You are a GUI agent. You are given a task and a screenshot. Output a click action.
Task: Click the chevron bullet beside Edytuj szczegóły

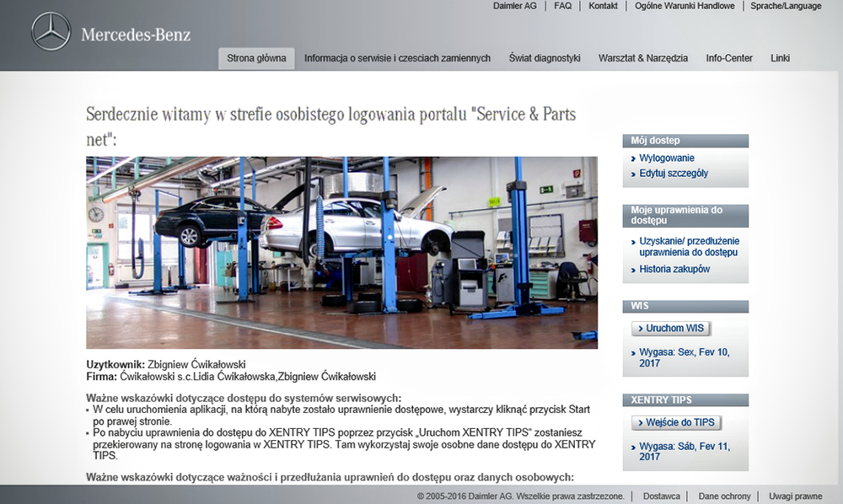pos(633,174)
